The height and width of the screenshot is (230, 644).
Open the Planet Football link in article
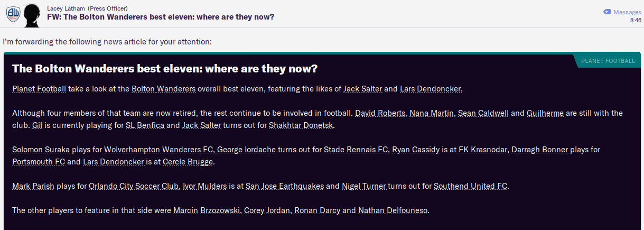(x=39, y=88)
